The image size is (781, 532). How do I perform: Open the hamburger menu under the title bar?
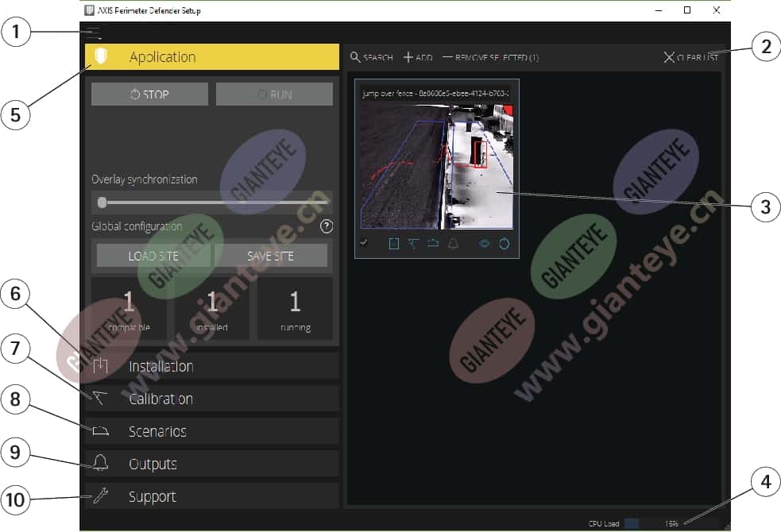92,33
